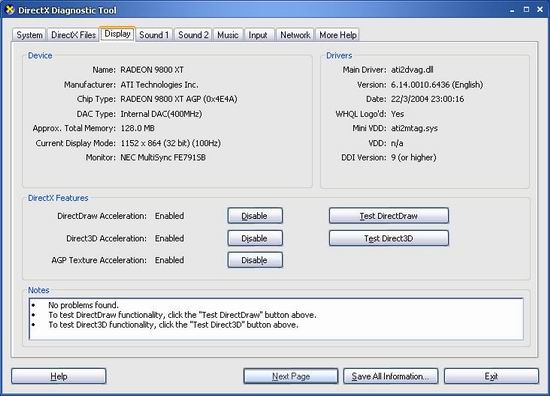Open Help at the bottom left
Image resolution: width=550 pixels, height=396 pixels.
point(59,376)
